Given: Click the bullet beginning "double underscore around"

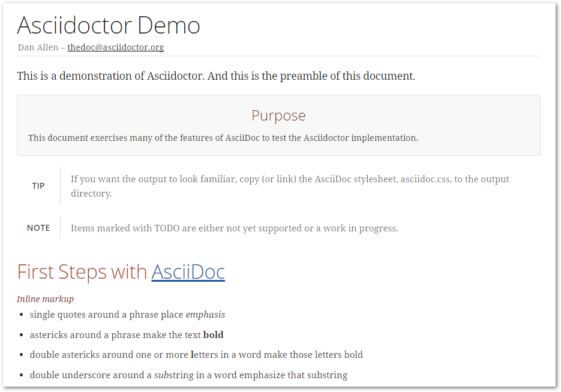Looking at the screenshot, I should click(x=188, y=375).
